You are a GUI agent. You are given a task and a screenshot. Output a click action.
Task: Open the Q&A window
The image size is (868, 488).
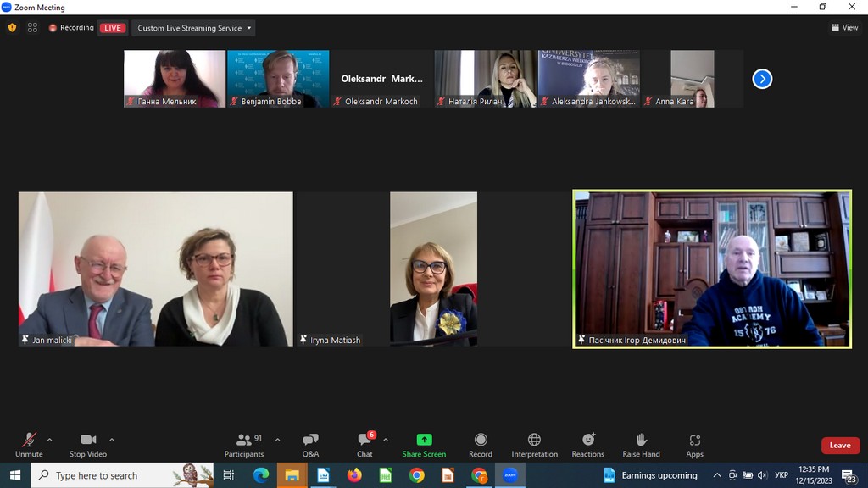(310, 444)
